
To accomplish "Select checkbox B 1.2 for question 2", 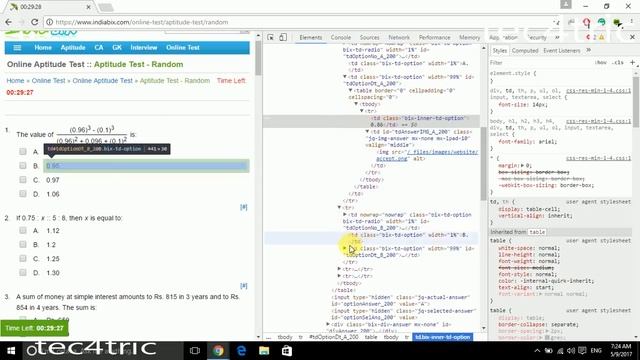I will [x=23, y=244].
